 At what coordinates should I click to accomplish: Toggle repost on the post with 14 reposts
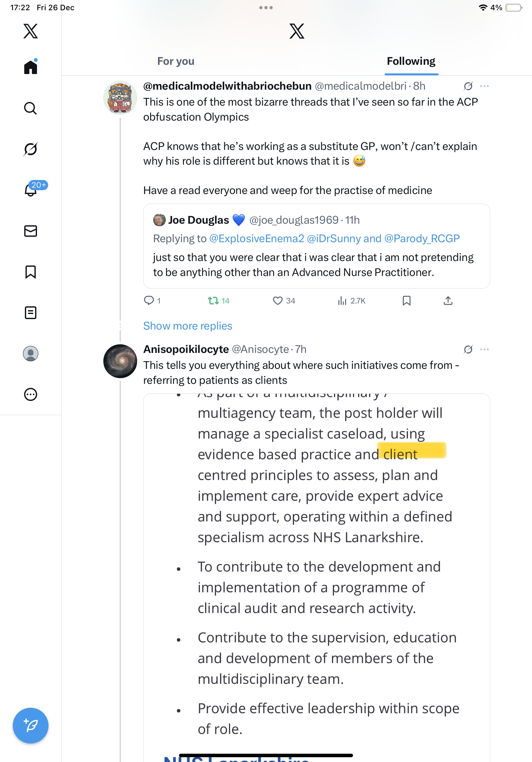point(213,301)
